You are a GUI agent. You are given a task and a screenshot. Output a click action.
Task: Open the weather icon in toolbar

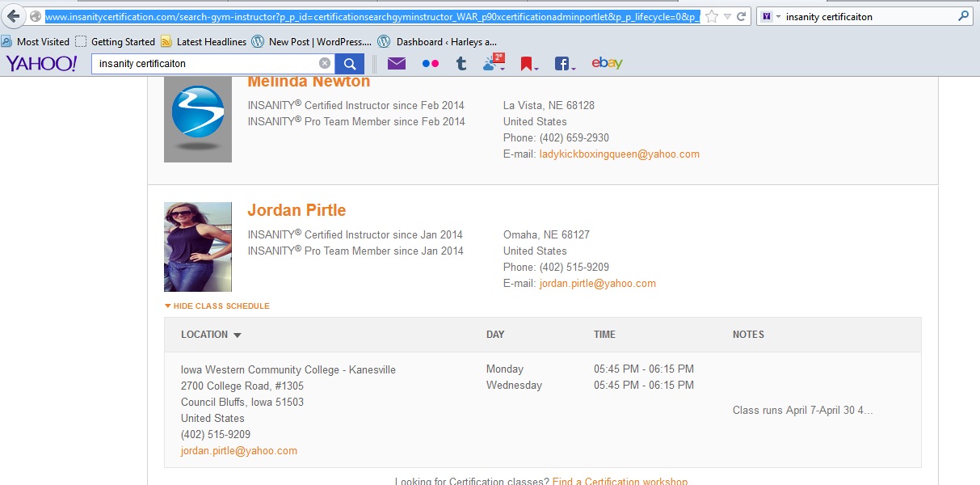(x=492, y=63)
